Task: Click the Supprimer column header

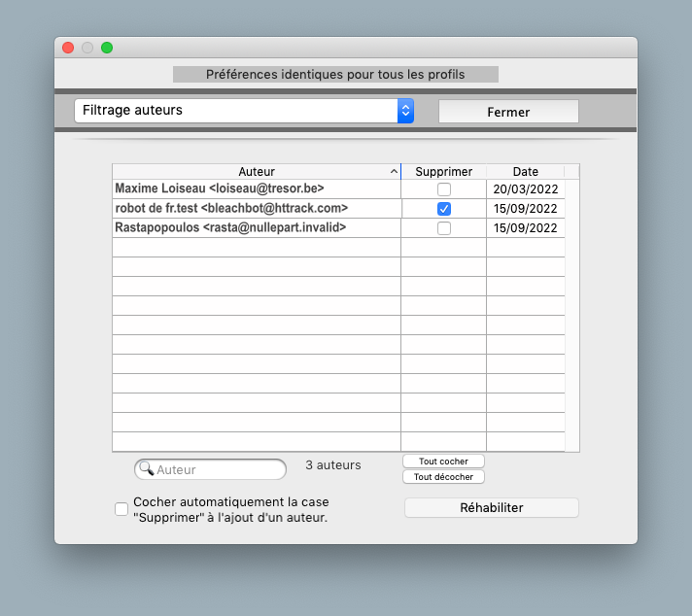Action: (443, 172)
